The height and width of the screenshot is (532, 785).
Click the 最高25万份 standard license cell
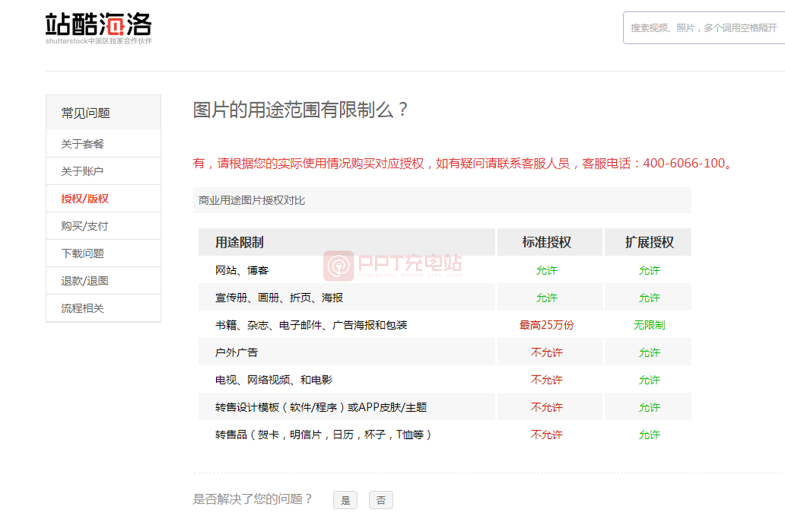pyautogui.click(x=547, y=325)
